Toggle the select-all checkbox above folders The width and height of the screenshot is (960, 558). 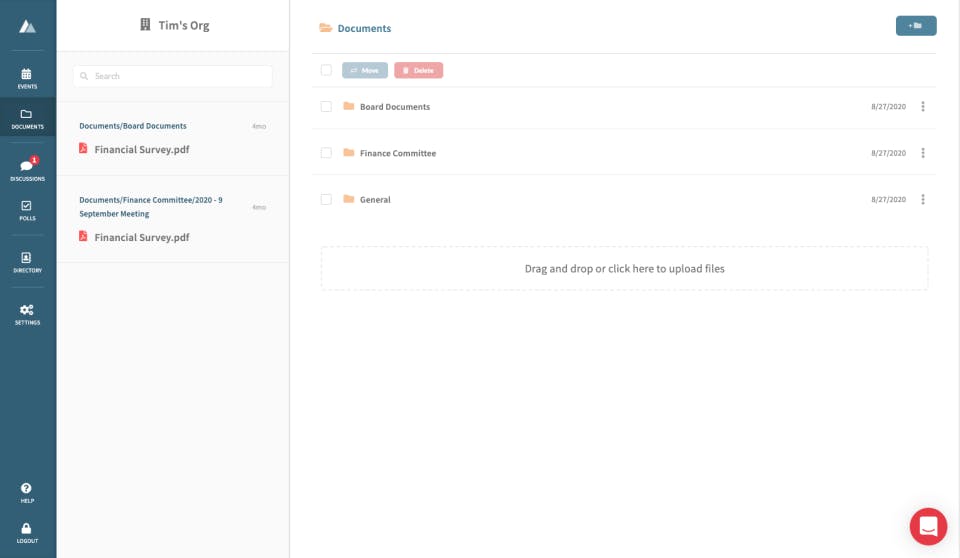[326, 70]
